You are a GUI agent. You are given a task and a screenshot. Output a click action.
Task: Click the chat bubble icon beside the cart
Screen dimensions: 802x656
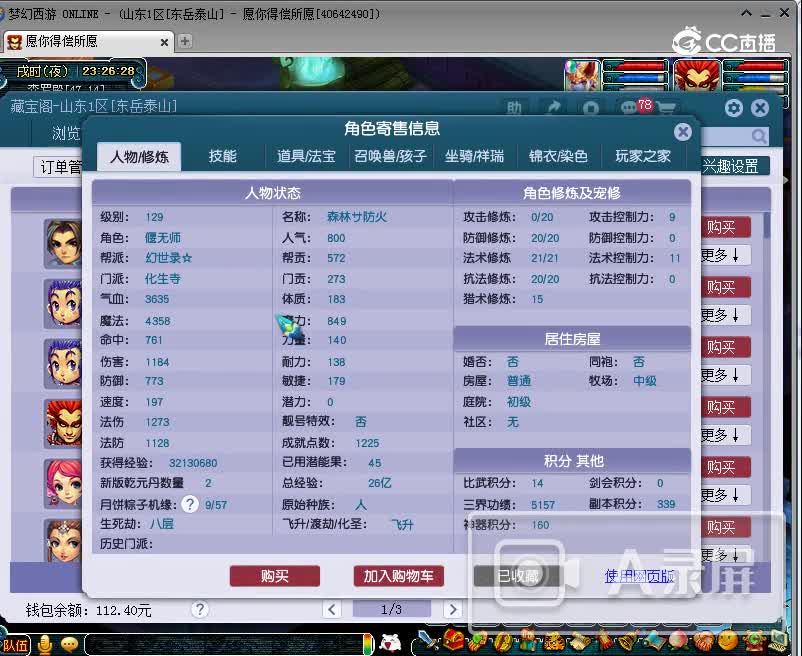[628, 107]
